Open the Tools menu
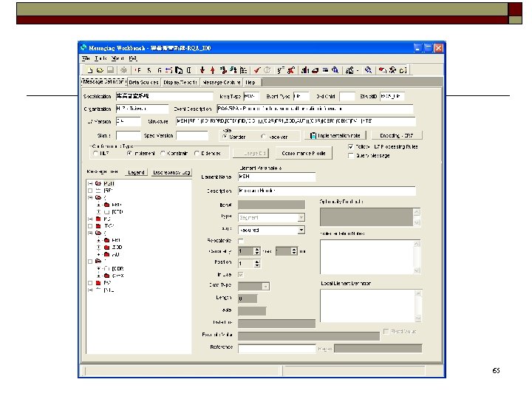 coord(100,58)
